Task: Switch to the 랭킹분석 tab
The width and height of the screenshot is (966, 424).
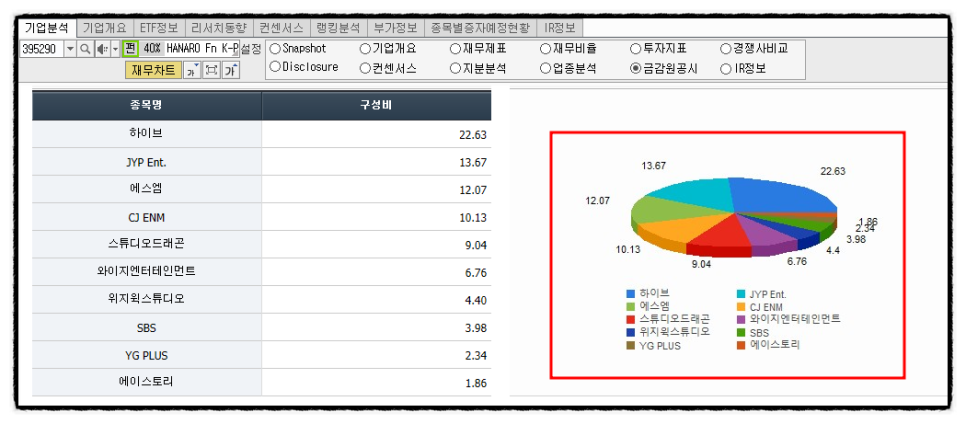Action: 338,28
